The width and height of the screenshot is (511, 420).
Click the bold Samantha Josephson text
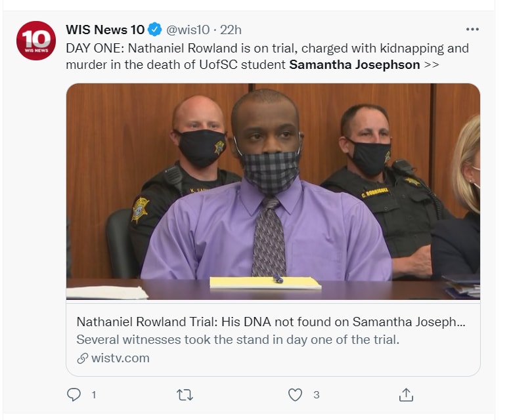coord(354,64)
